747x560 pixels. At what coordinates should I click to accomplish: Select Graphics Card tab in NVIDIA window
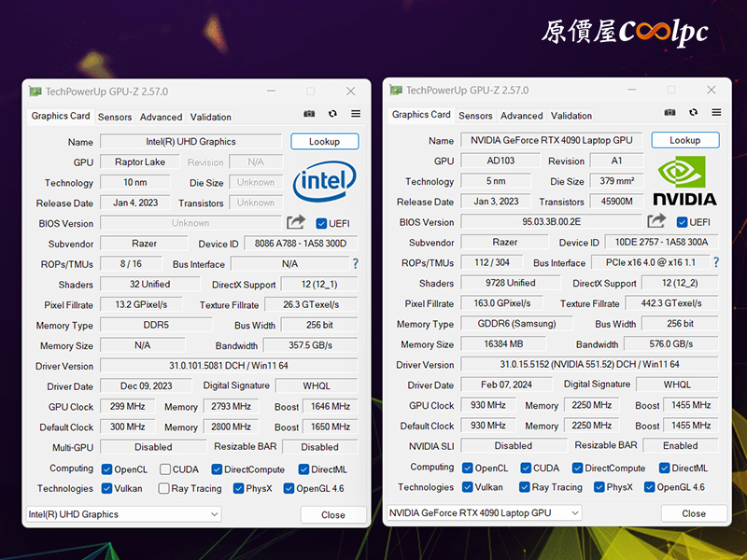pyautogui.click(x=421, y=114)
